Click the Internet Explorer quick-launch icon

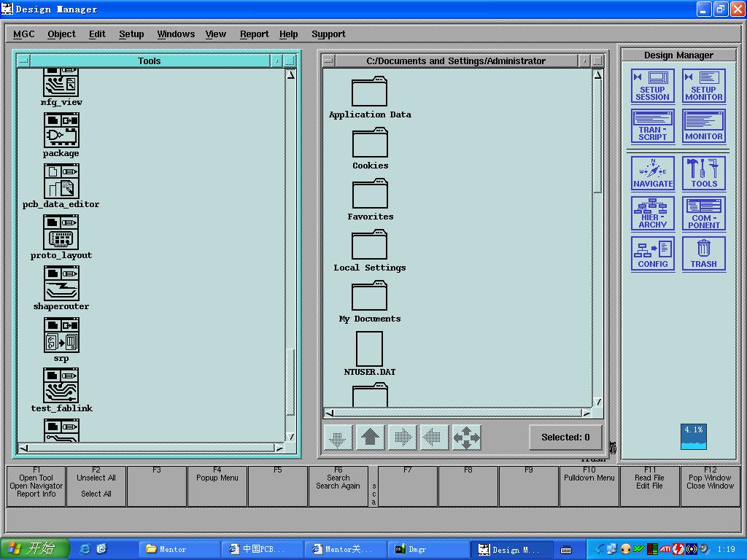pyautogui.click(x=85, y=549)
